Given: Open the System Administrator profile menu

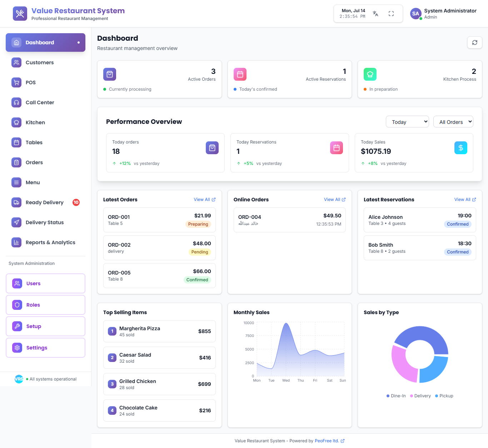Looking at the screenshot, I should [x=443, y=14].
